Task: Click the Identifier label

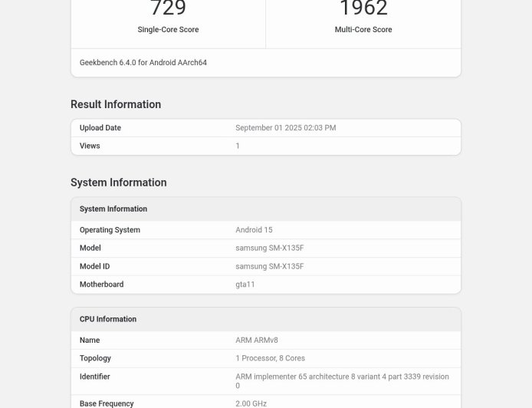Action: (94, 377)
